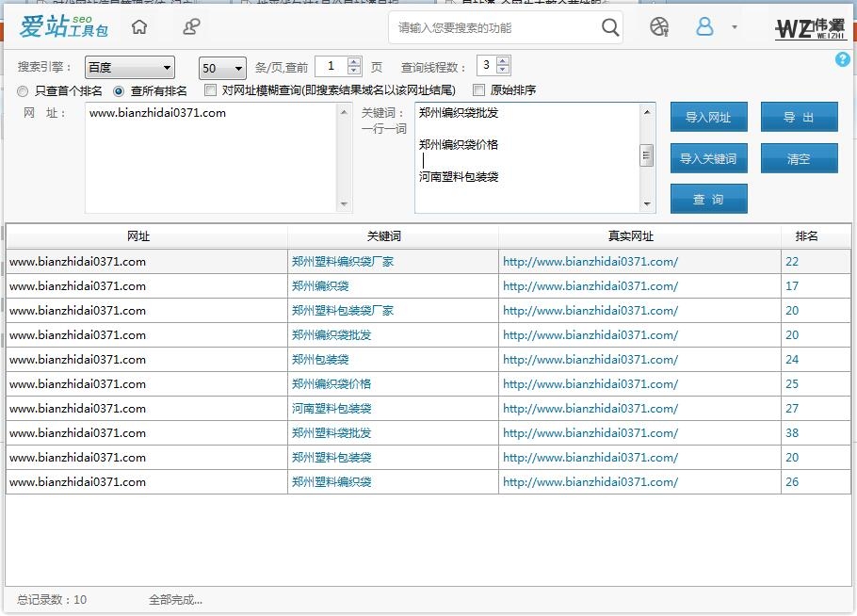Screen dimensions: 857x616
Task: Click the user account icon
Action: (x=704, y=27)
